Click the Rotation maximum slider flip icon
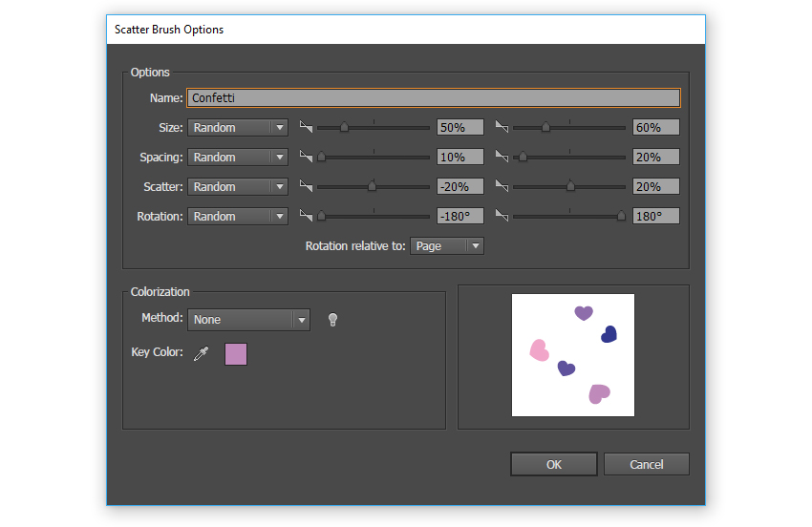This screenshot has height=527, width=812. click(x=502, y=216)
